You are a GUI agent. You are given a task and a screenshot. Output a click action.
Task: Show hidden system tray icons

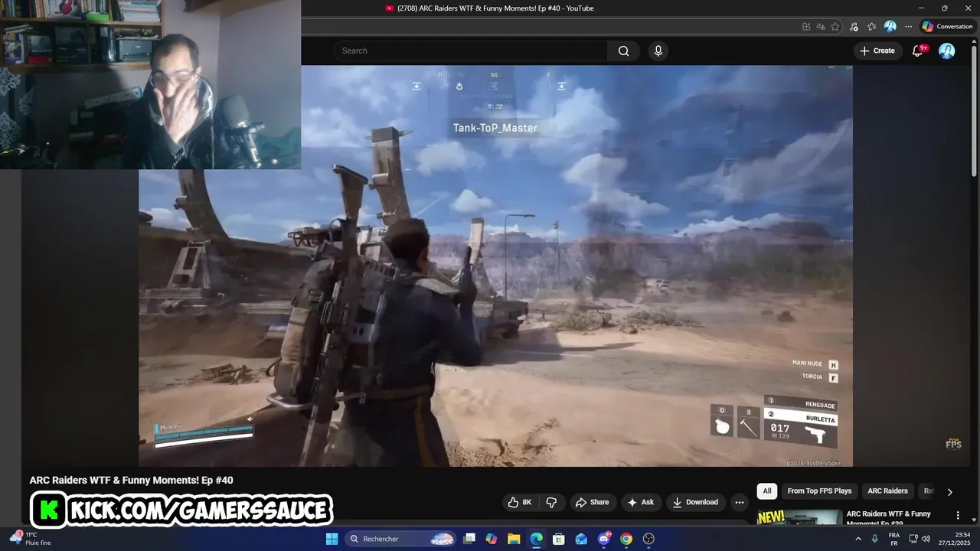[857, 539]
